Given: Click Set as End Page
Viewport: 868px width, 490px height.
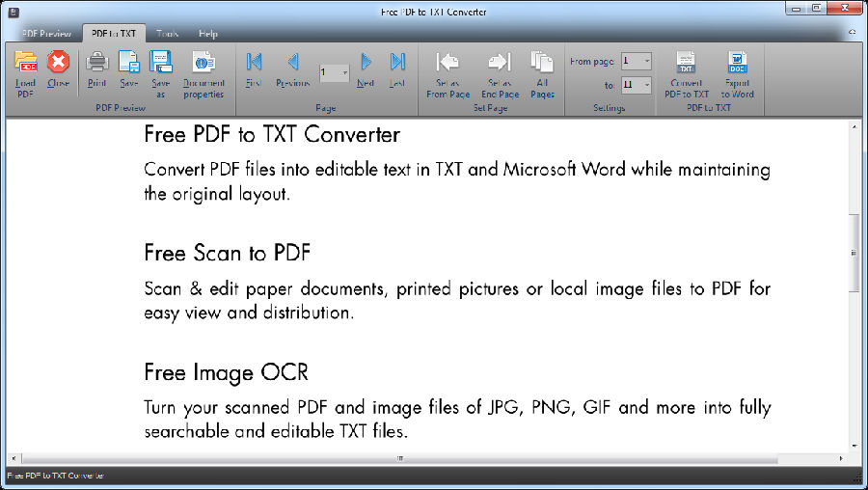Looking at the screenshot, I should [x=499, y=64].
